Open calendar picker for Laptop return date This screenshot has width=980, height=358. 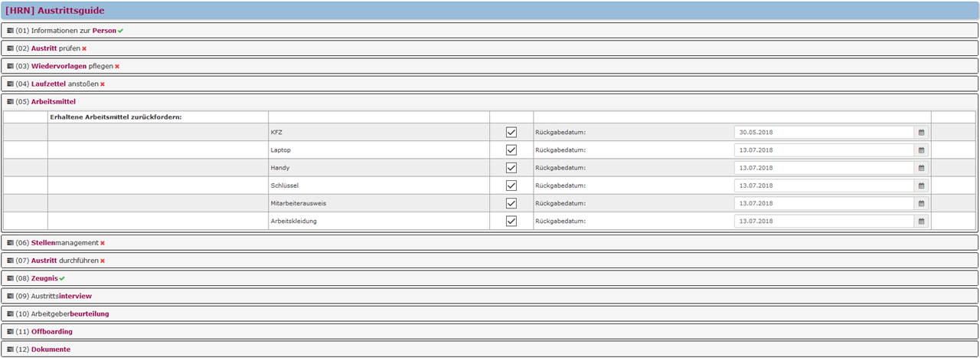922,149
